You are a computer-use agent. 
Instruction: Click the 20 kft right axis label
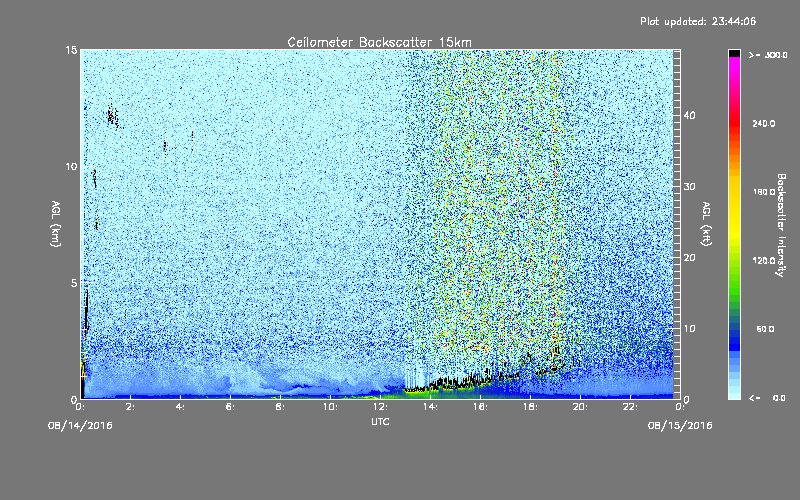[x=689, y=258]
